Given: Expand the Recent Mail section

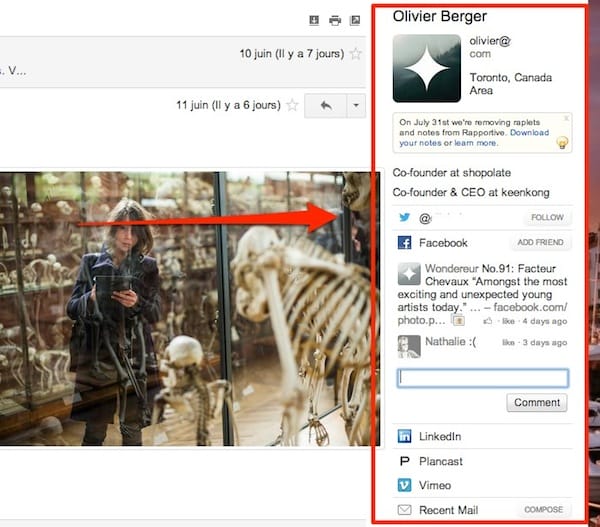Looking at the screenshot, I should [448, 510].
